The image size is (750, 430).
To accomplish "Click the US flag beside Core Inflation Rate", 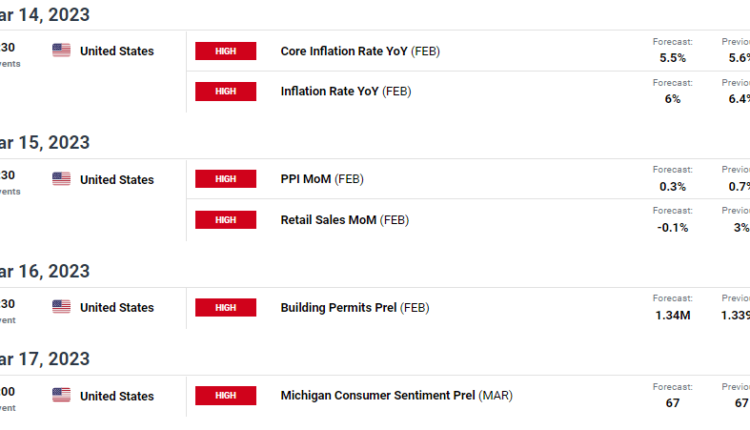I will coord(62,51).
